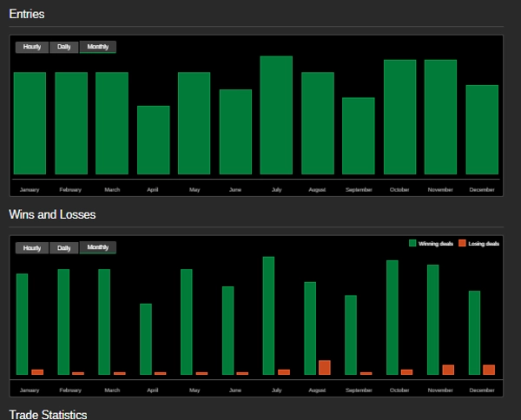Click the Trade Statistics heading
Image resolution: width=521 pixels, height=420 pixels.
pyautogui.click(x=48, y=414)
